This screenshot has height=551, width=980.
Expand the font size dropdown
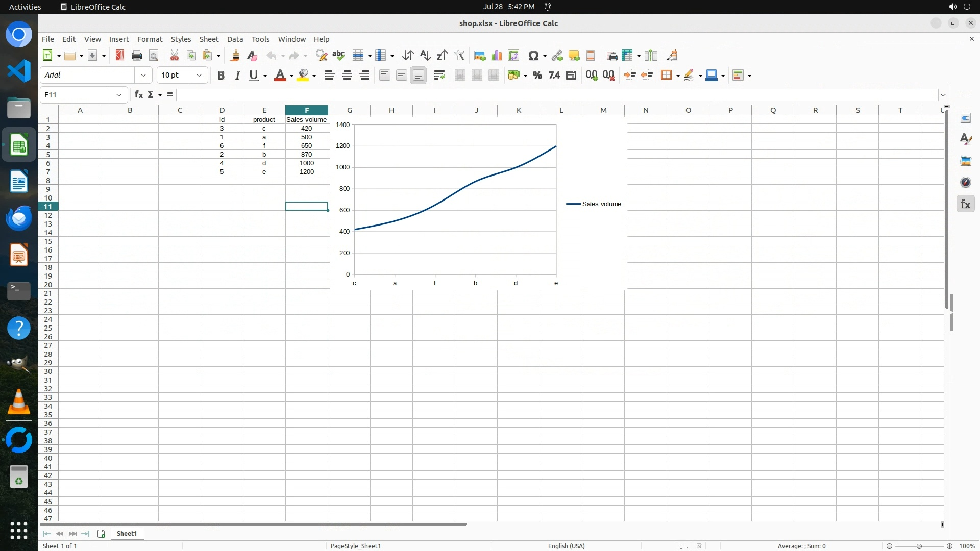[199, 76]
